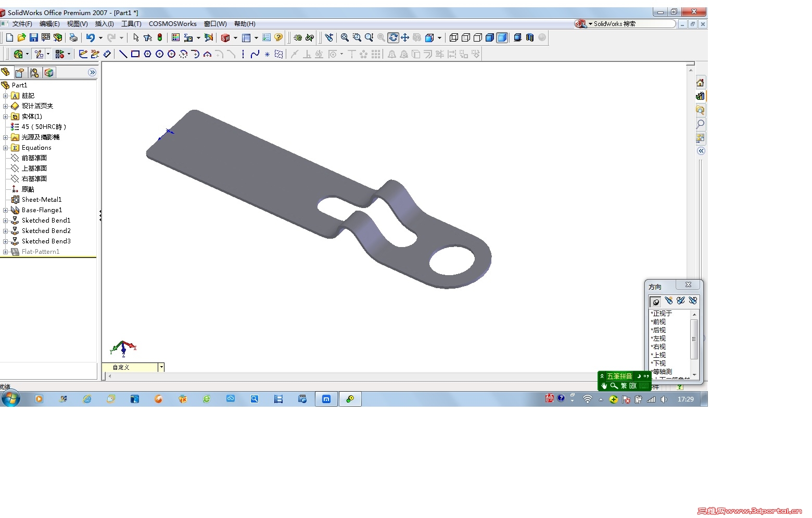This screenshot has width=812, height=518.
Task: Toggle Shadows in Shaded Mode
Action: click(x=517, y=37)
